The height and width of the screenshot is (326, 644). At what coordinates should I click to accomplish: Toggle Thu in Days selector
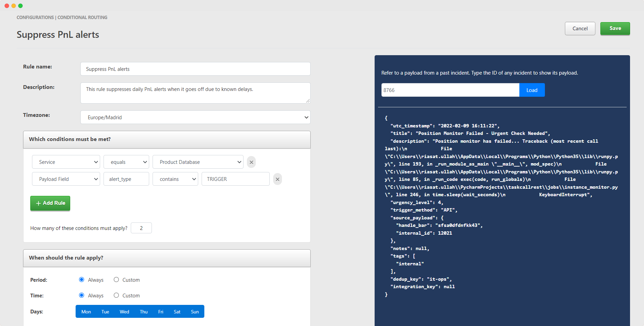click(x=144, y=312)
